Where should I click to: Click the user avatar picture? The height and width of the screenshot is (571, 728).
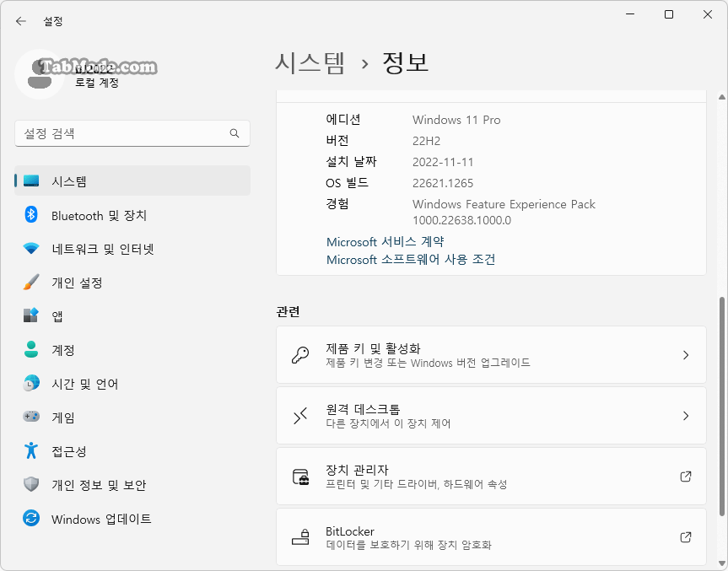40,74
